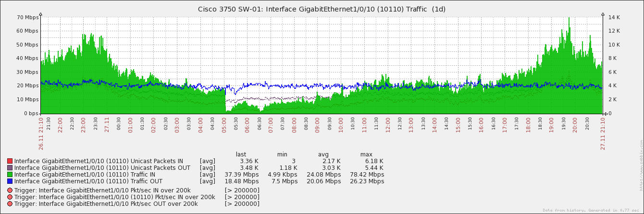Click the 27.11 21:10 end date label
The width and height of the screenshot is (644, 214).
coord(603,133)
